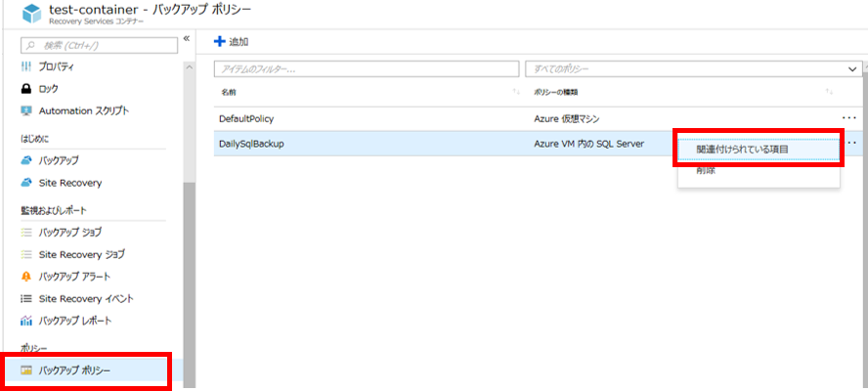Click the Azure 仮想マシン policy type cell
The width and height of the screenshot is (868, 391).
[x=566, y=118]
